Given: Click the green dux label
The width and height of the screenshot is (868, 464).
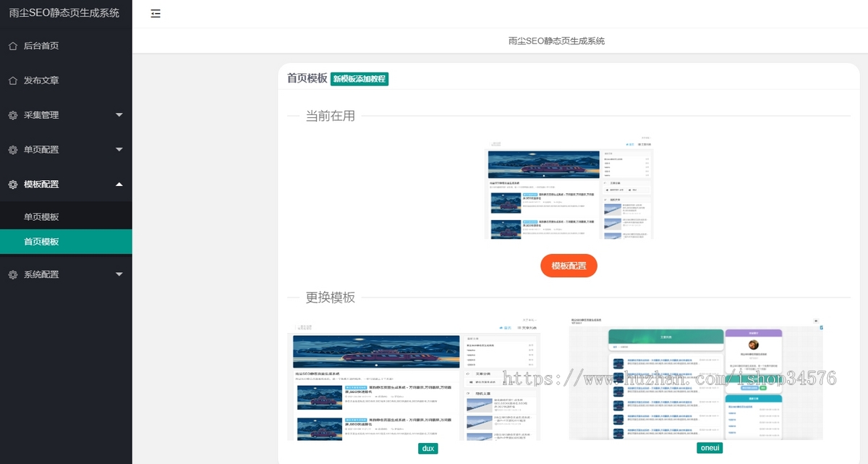Looking at the screenshot, I should pos(427,449).
